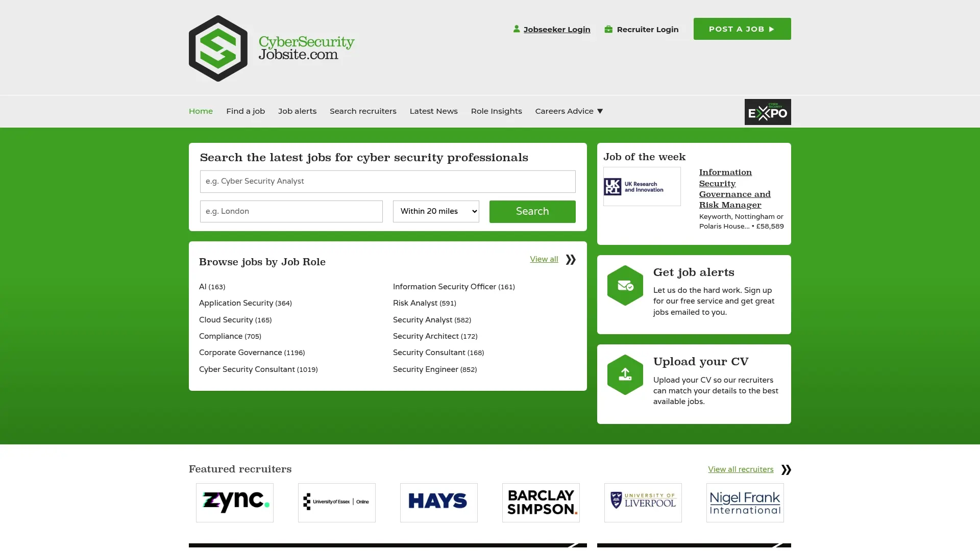
Task: Click the double chevron beside View all recruiters
Action: point(786,469)
